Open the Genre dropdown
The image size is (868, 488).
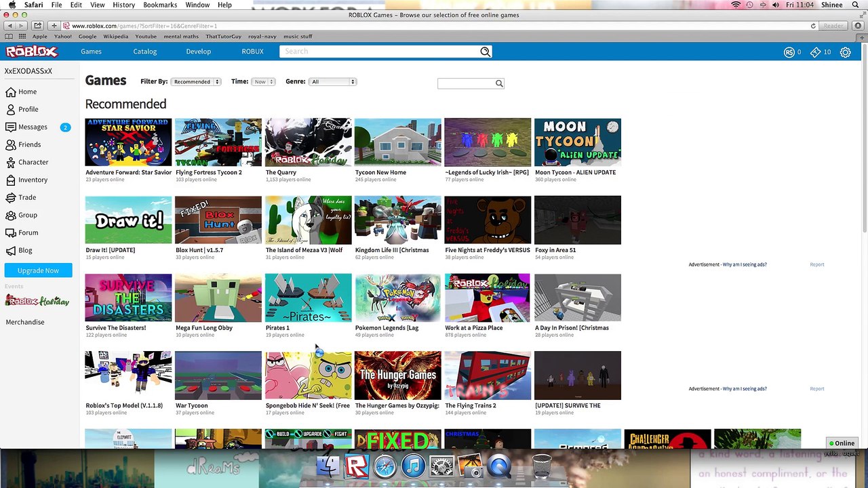332,81
